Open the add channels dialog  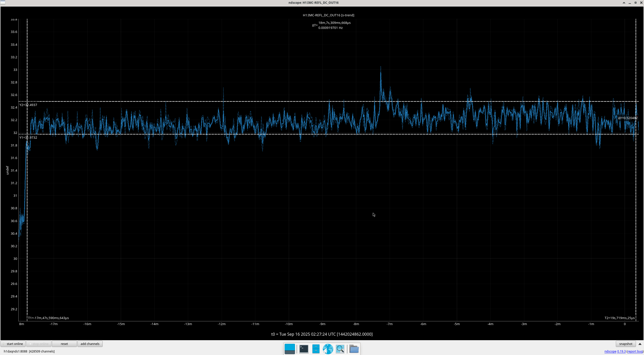point(90,344)
